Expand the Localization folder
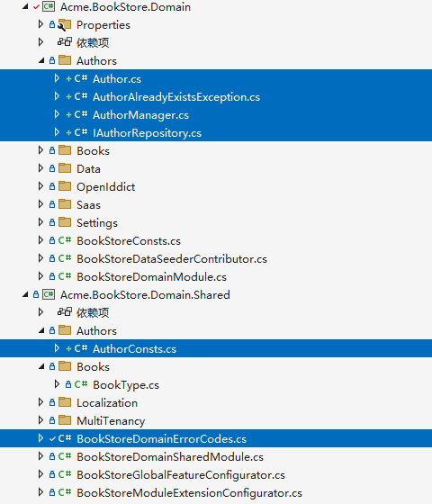This screenshot has height=504, width=432. click(x=40, y=402)
